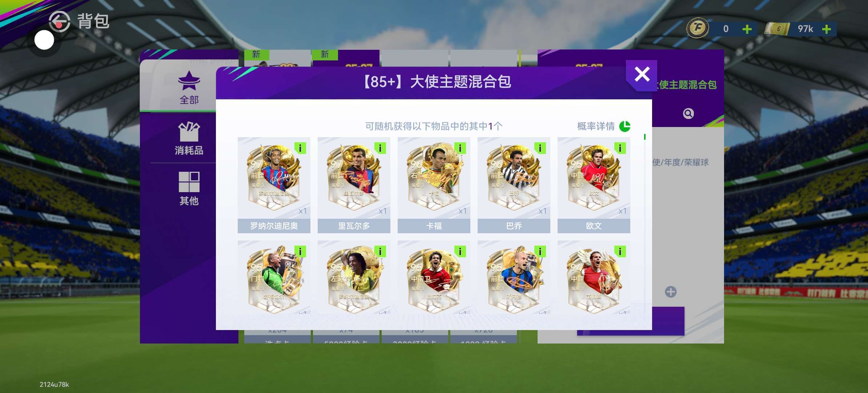Open info for Ronaldinho 97 card
Screen dimensions: 868x393
[x=300, y=148]
